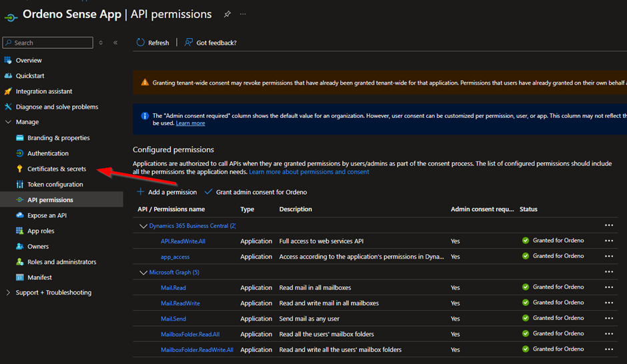This screenshot has width=627, height=364.
Task: Click the Authentication icon
Action: tap(19, 153)
